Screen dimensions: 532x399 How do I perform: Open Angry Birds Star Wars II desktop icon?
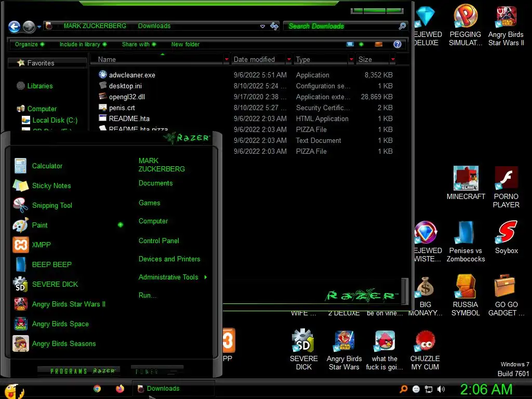(x=506, y=26)
